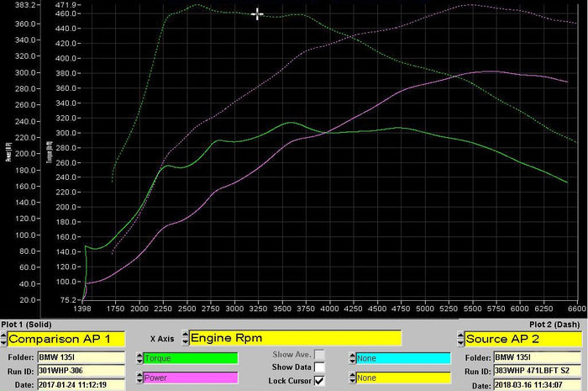
Task: Select the magenta Power channel field
Action: tap(192, 378)
